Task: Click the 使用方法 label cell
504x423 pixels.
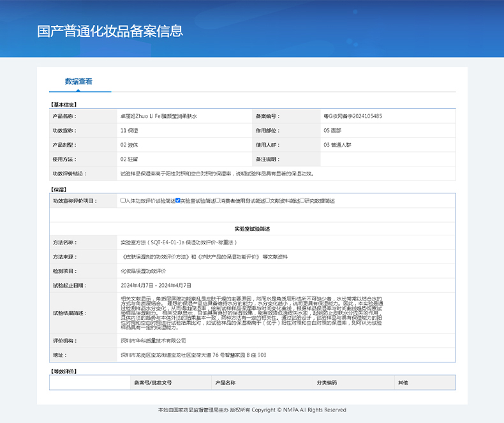Action: pyautogui.click(x=83, y=159)
